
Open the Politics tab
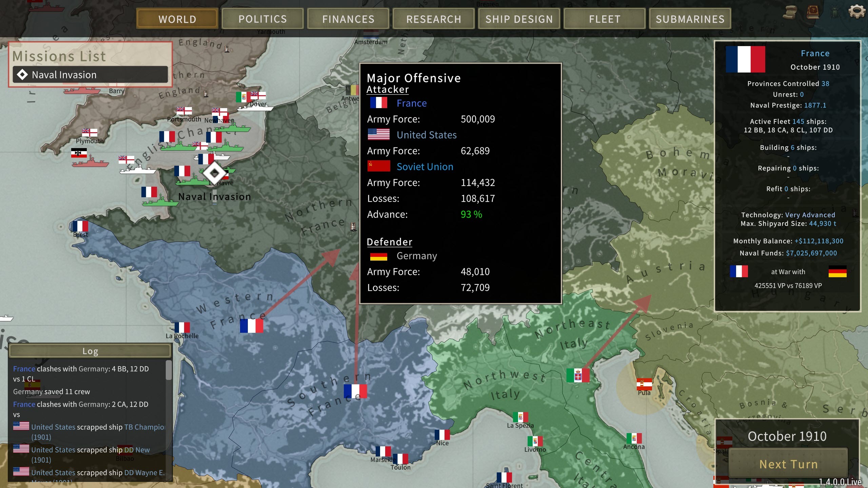pos(262,19)
